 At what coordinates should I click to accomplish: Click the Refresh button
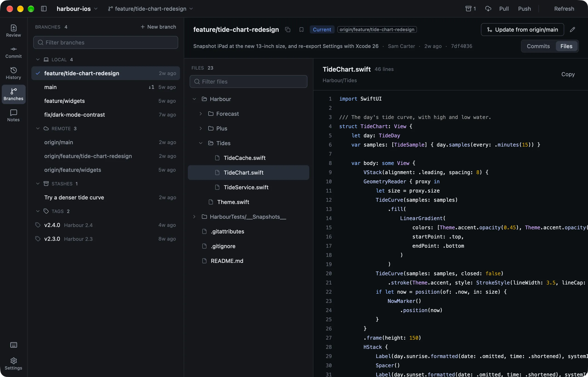point(564,9)
